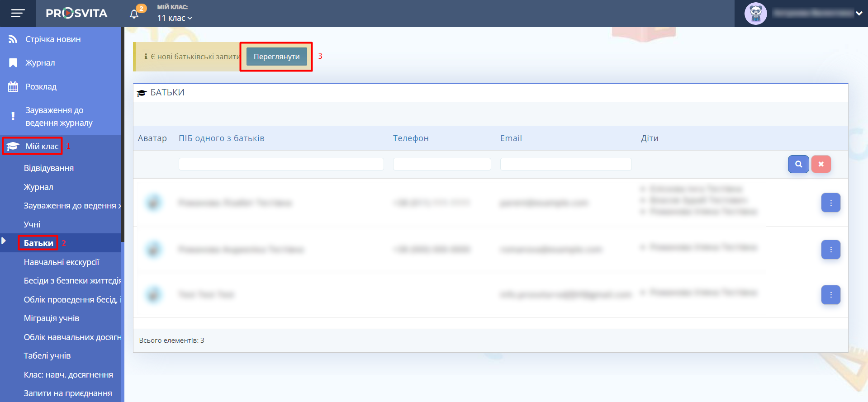Clear filters with the red X button
Image resolution: width=868 pixels, height=402 pixels.
tap(821, 164)
